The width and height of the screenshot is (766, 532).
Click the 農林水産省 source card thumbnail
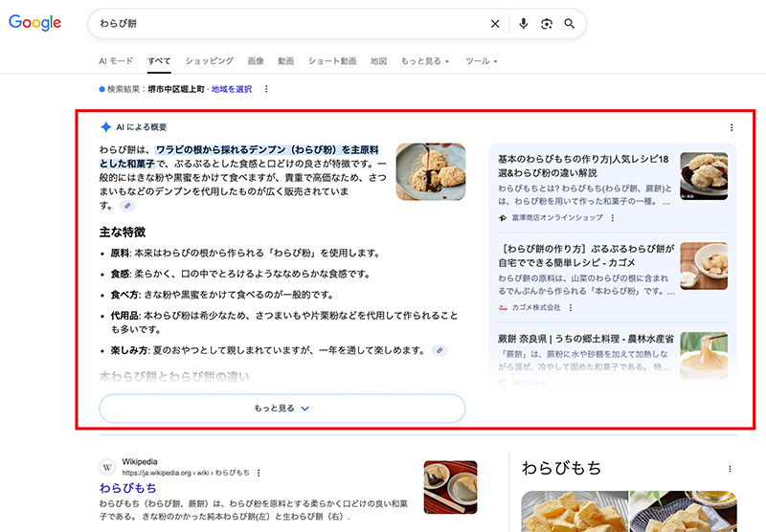704,355
